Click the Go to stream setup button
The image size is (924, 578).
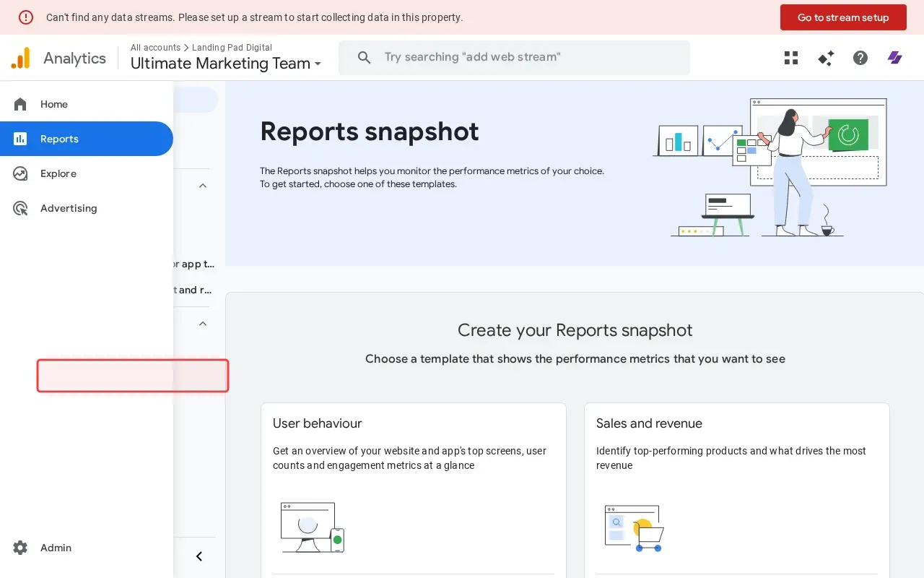click(843, 17)
